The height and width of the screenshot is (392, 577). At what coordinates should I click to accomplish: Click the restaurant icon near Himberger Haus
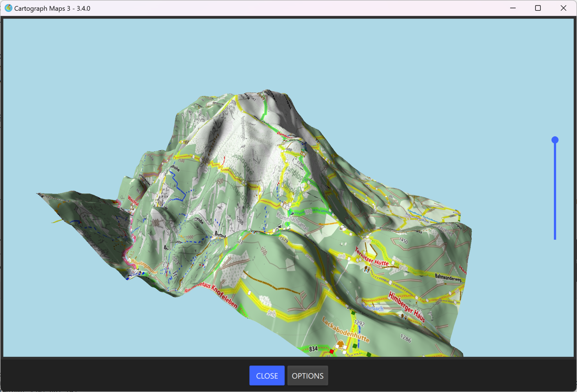point(404,317)
